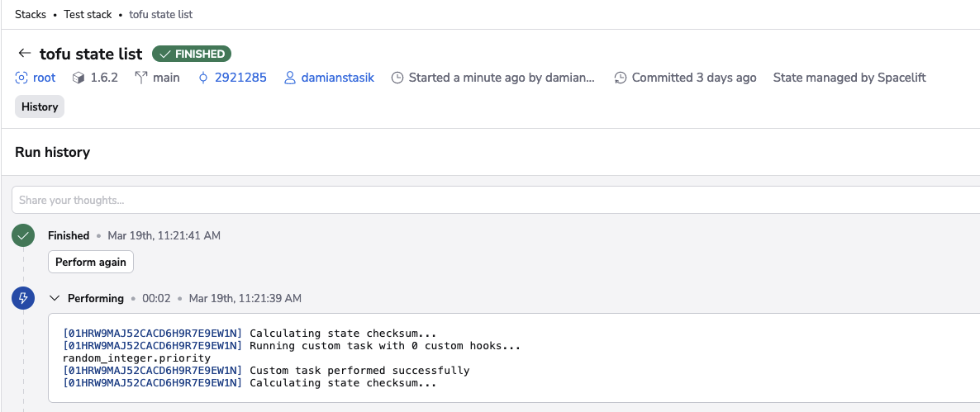Click the commit time icon before Committed 3 days ago

[x=621, y=78]
